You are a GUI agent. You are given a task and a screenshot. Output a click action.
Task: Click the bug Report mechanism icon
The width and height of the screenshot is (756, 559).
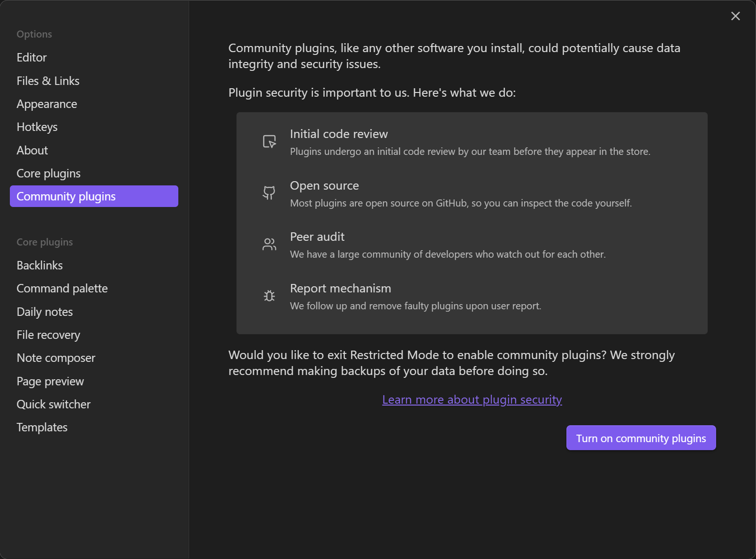click(x=269, y=296)
